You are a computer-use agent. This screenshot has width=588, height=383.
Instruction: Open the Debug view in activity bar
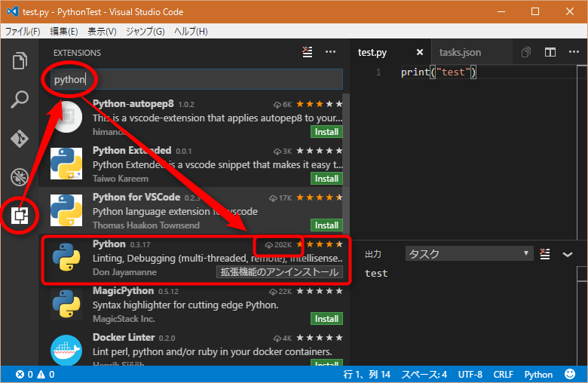pos(20,177)
